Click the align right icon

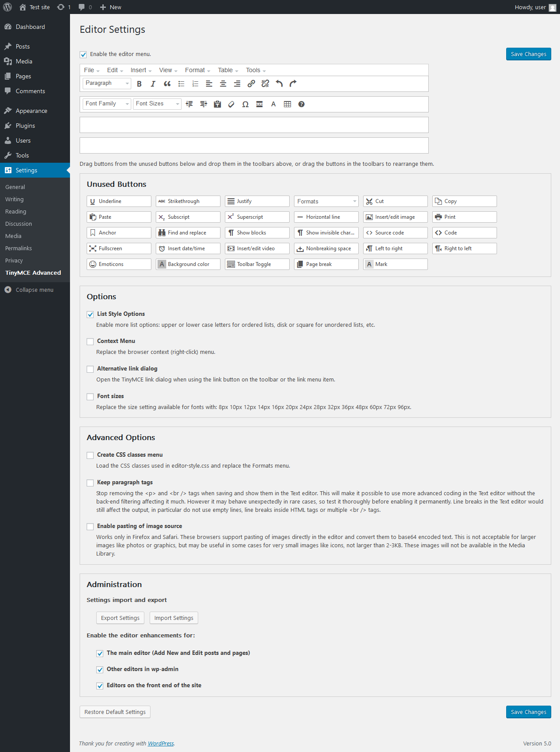(237, 84)
